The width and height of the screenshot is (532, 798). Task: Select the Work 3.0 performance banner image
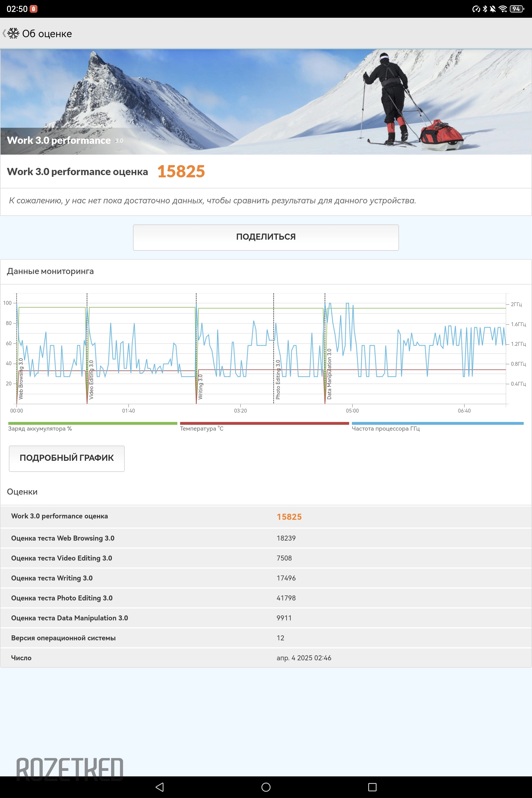(x=266, y=102)
